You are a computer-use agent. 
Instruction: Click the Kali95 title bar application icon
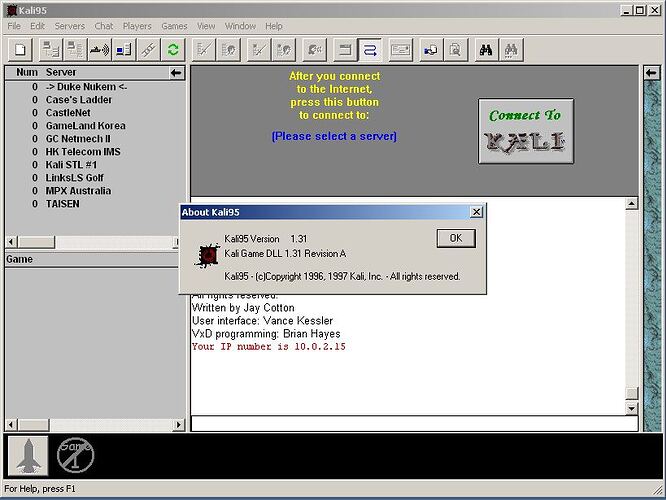point(11,10)
